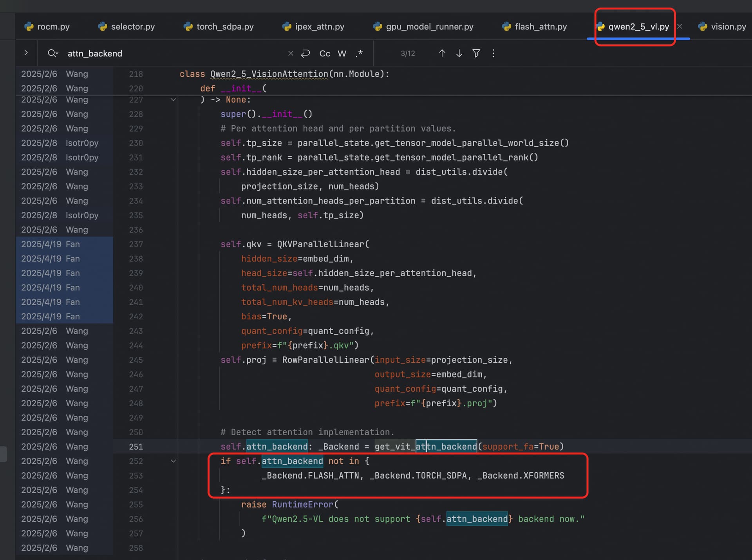Click the Python icon on rocm.py tab
752x560 pixels.
[x=29, y=26]
